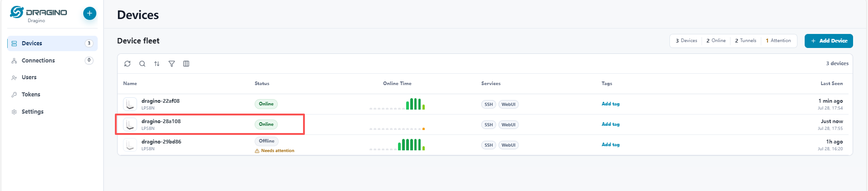
Task: Click online time chart for dragino-29bd86
Action: [x=397, y=145]
